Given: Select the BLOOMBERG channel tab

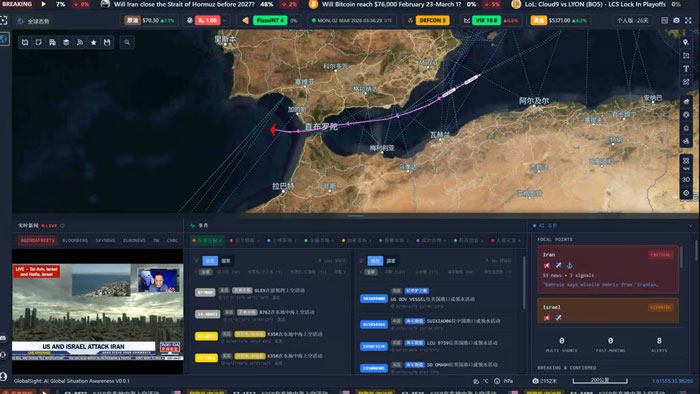Looking at the screenshot, I should [75, 241].
